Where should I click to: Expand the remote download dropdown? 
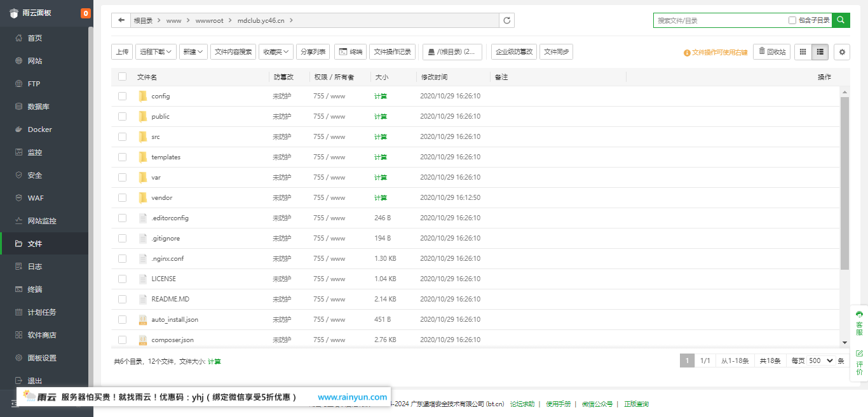coord(156,52)
